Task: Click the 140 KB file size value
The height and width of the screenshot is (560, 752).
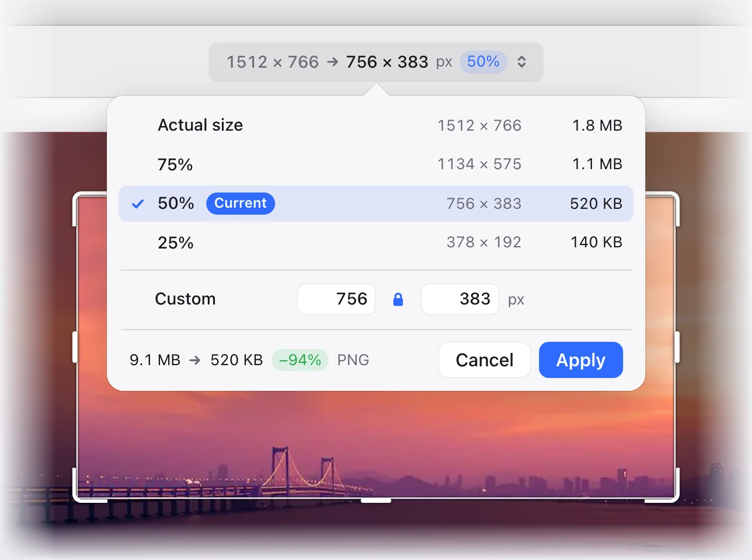Action: [597, 243]
